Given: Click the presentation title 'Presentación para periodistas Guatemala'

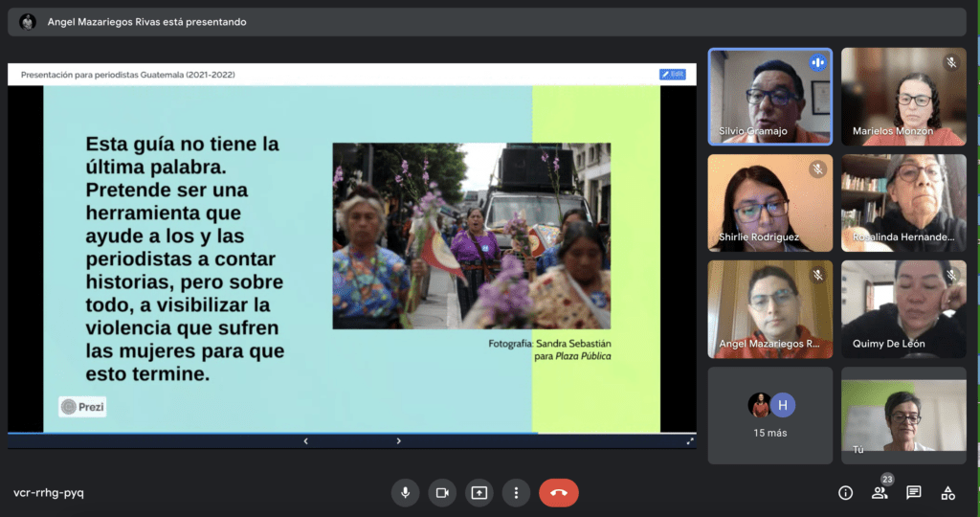Looking at the screenshot, I should click(127, 75).
